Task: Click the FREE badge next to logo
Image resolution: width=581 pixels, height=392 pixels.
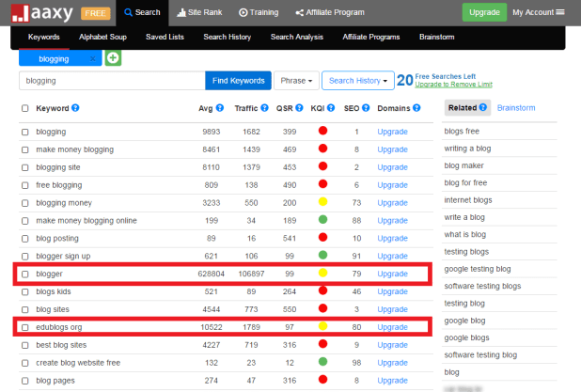Action: (95, 13)
